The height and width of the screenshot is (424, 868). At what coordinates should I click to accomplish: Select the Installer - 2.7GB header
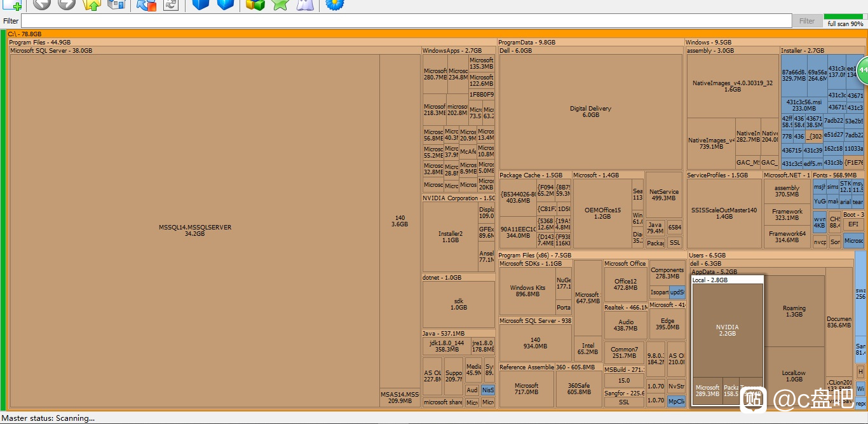(x=822, y=50)
